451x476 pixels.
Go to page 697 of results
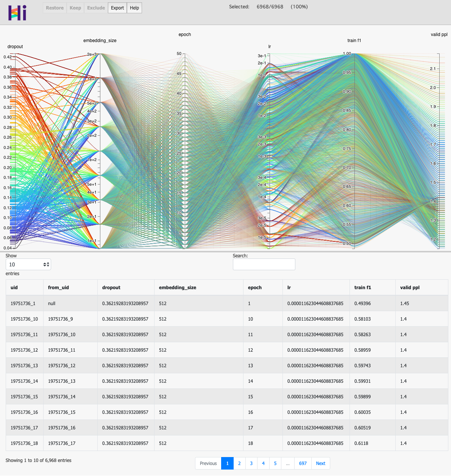(x=303, y=463)
